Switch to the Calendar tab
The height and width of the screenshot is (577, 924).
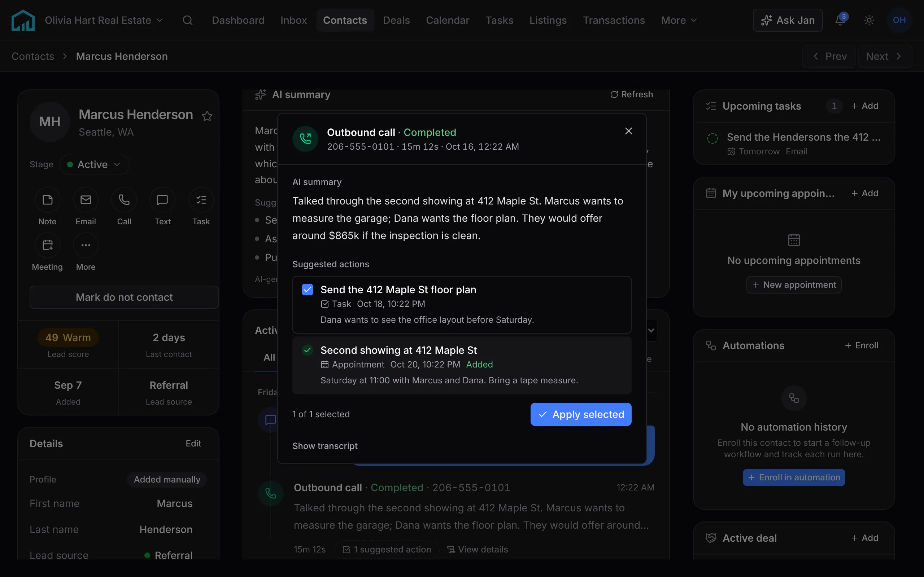tap(448, 20)
